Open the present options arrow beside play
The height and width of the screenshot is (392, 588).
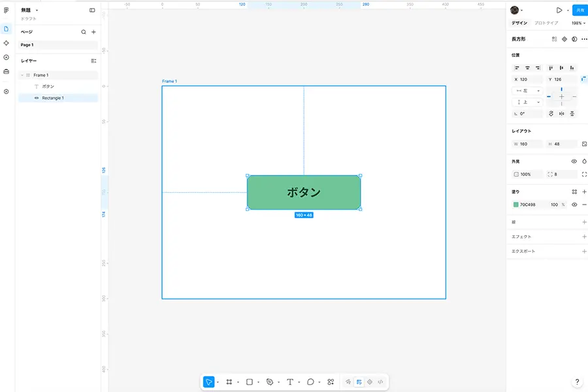[x=568, y=10]
